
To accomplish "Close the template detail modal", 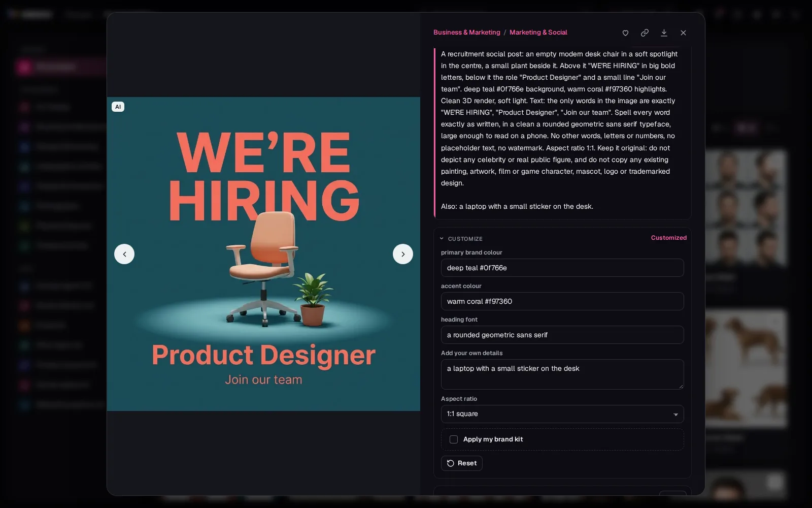I will [683, 33].
